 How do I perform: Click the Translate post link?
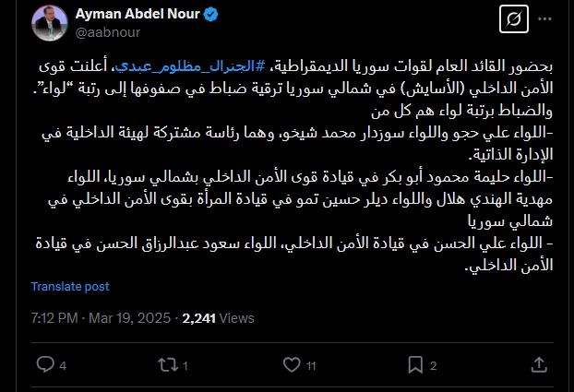(x=70, y=287)
